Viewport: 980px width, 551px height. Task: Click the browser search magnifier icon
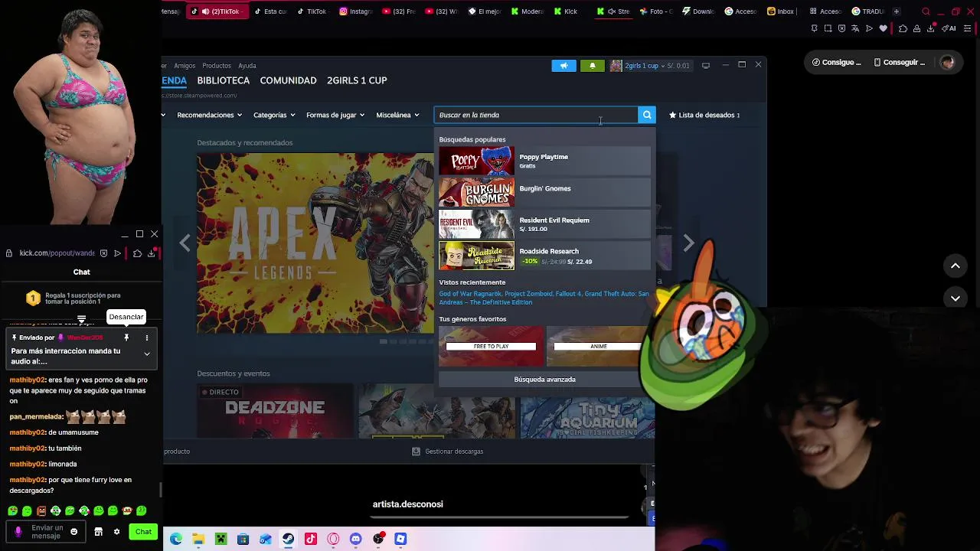click(926, 11)
